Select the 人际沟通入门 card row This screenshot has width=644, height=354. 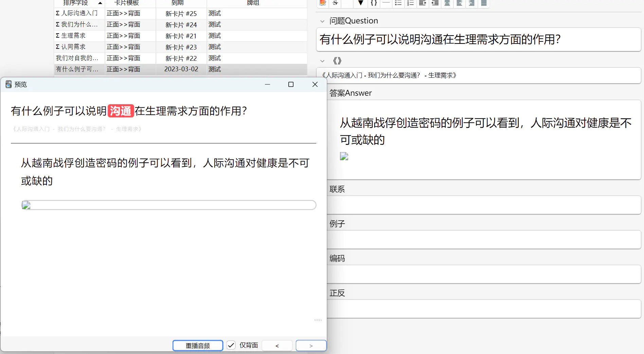[181, 13]
